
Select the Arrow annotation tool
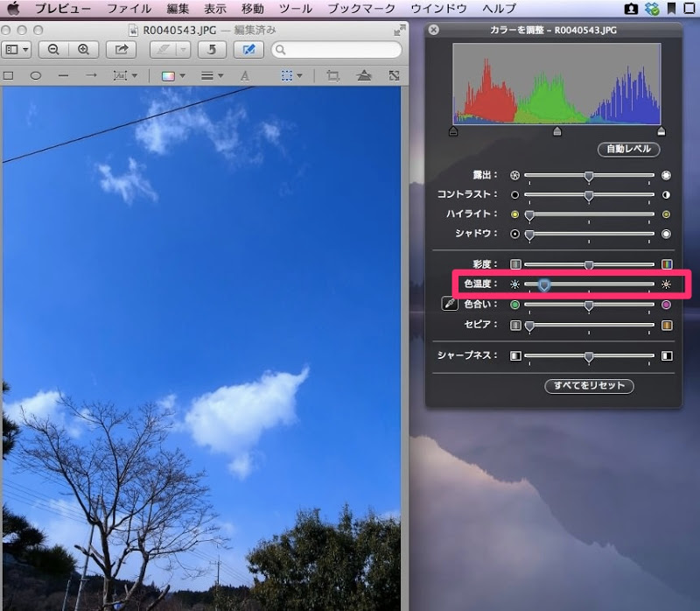pyautogui.click(x=91, y=75)
